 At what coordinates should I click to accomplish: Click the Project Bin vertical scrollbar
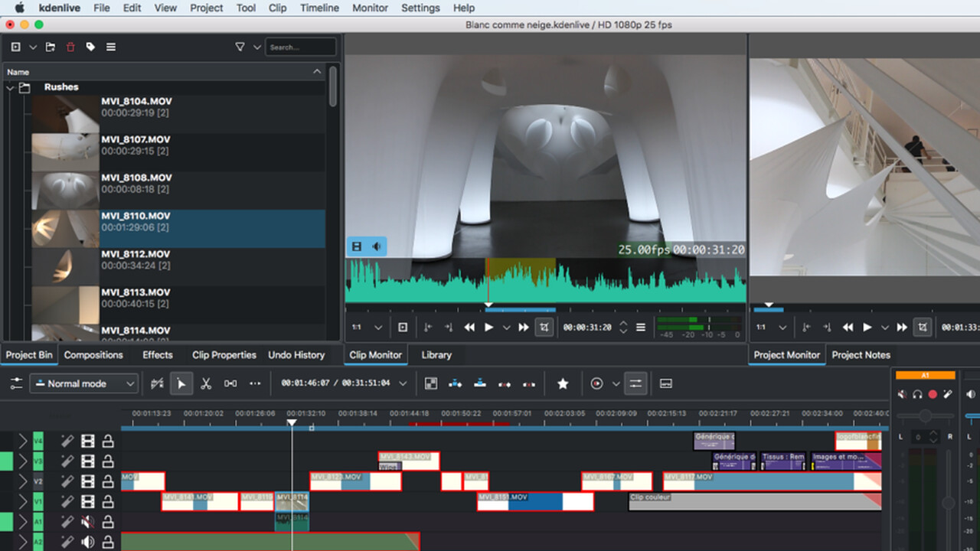click(333, 86)
